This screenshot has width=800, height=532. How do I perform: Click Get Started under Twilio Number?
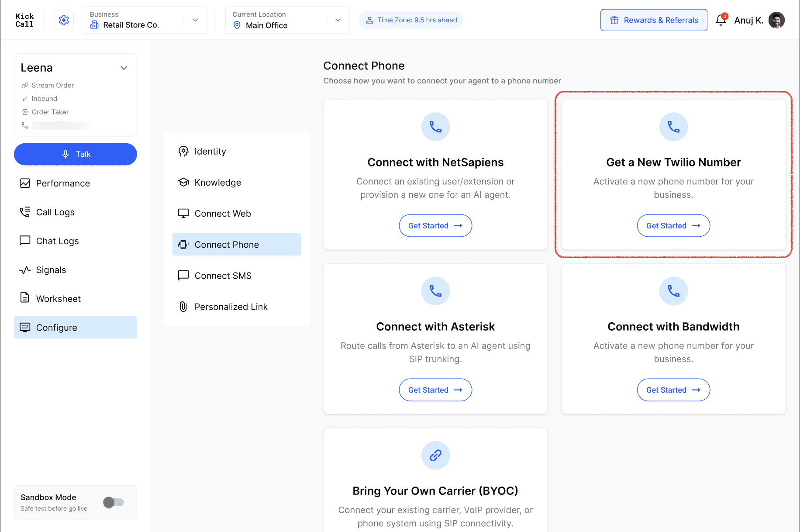[673, 226]
